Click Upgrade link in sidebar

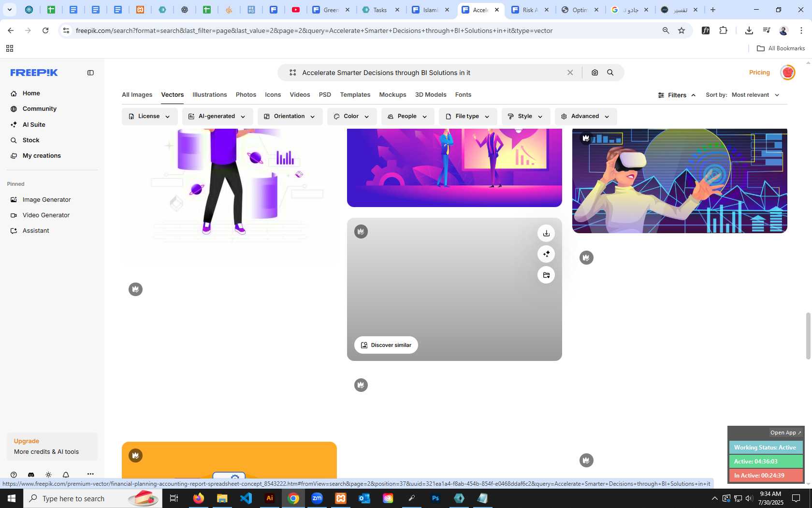point(27,441)
